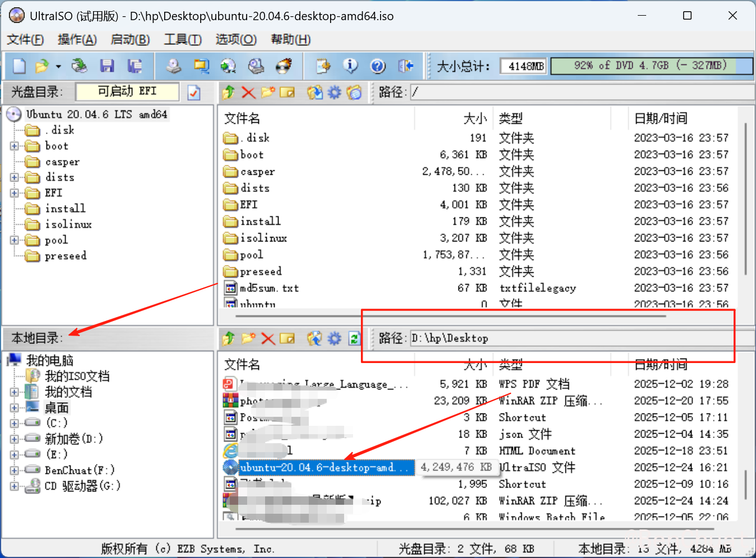Open the blue Help question-mark icon
Screen dimensions: 756x558
point(378,66)
